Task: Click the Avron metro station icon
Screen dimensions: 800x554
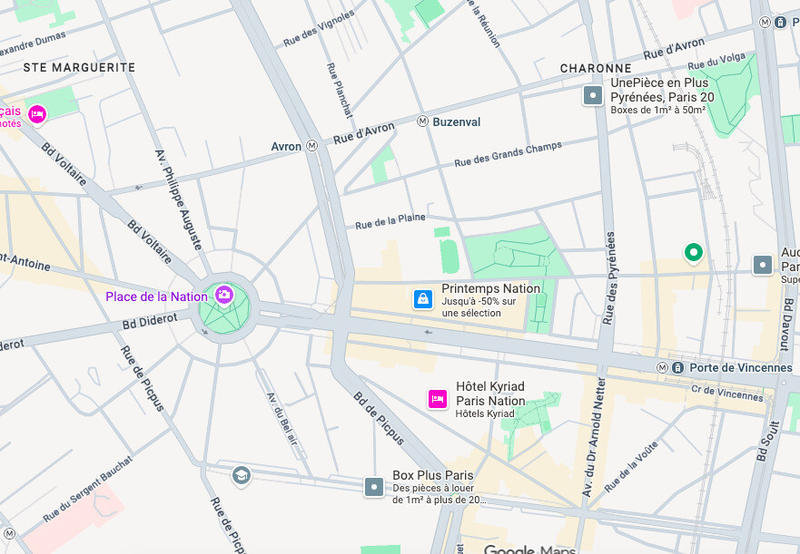Action: (x=312, y=146)
